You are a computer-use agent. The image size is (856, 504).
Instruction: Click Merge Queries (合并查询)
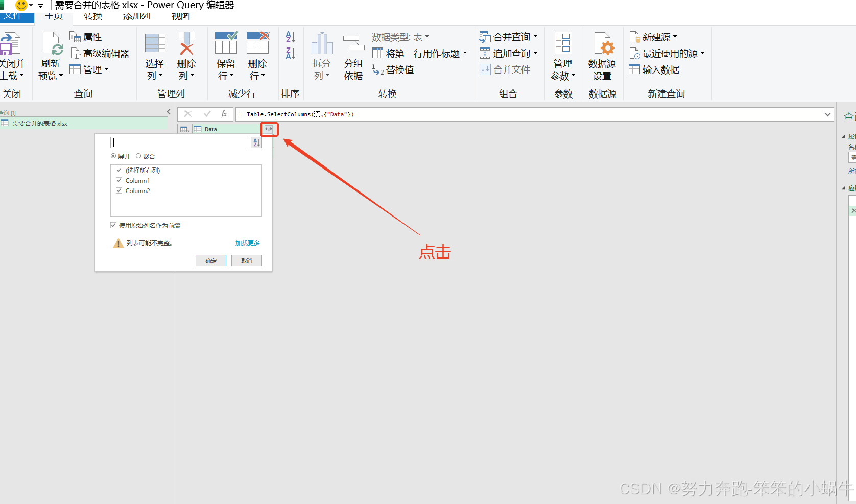pos(509,37)
